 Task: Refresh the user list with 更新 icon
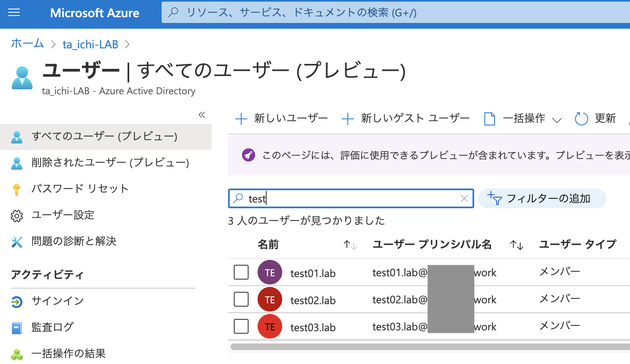[581, 118]
